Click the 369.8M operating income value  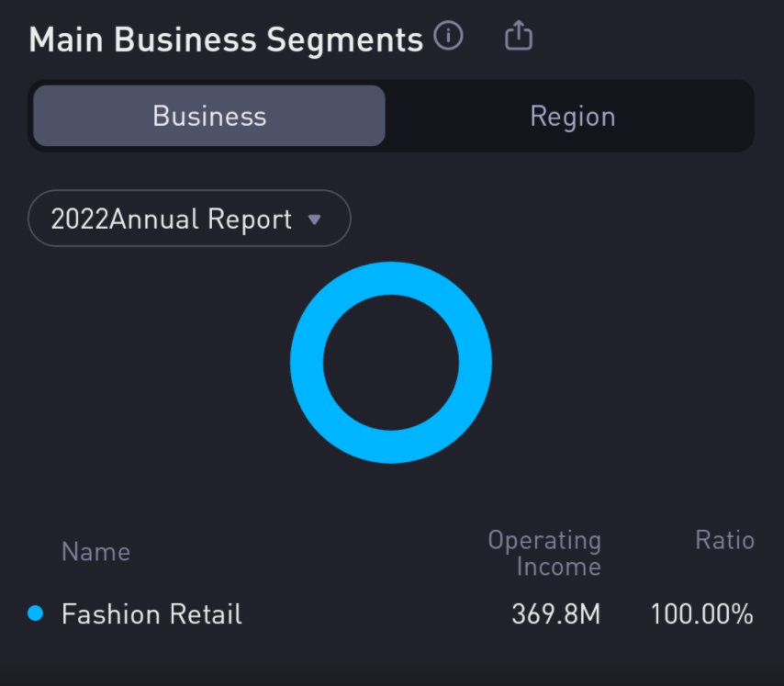555,614
